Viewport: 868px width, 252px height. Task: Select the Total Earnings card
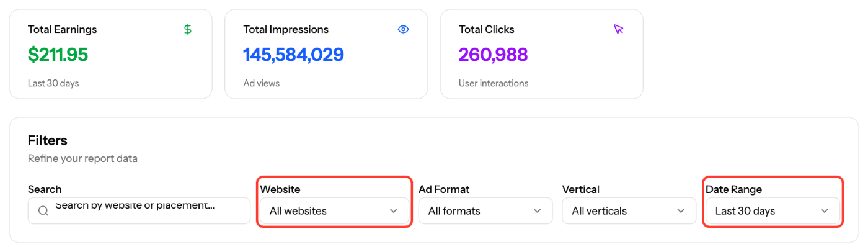click(x=111, y=54)
